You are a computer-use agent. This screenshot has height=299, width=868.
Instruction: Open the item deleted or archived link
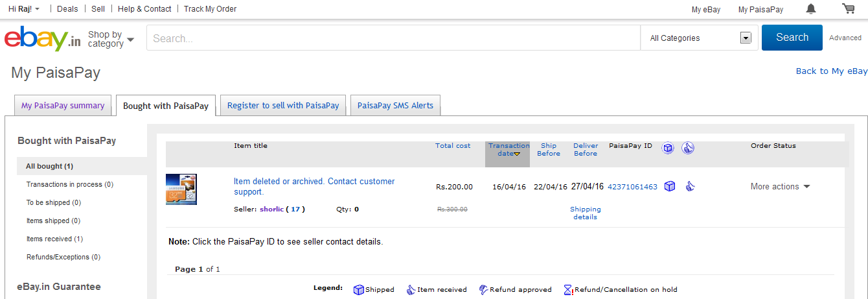point(314,187)
